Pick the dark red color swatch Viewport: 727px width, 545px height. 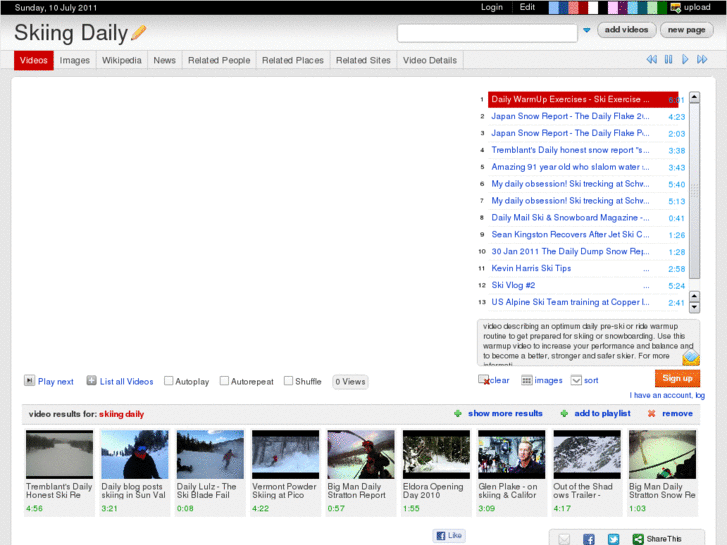(583, 7)
